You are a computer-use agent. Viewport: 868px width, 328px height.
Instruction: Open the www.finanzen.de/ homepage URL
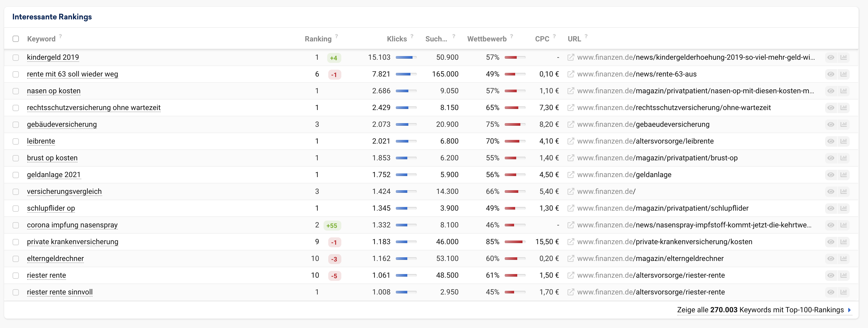[606, 192]
